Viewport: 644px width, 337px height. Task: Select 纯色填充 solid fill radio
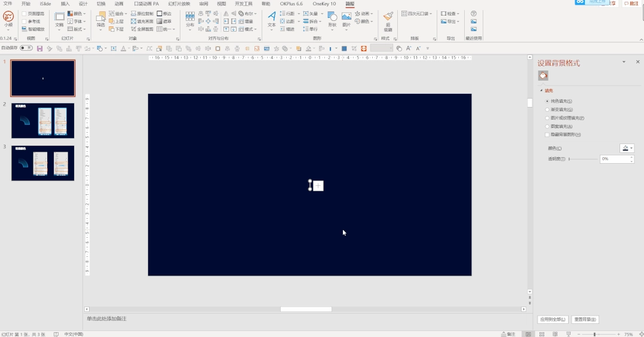click(x=547, y=101)
